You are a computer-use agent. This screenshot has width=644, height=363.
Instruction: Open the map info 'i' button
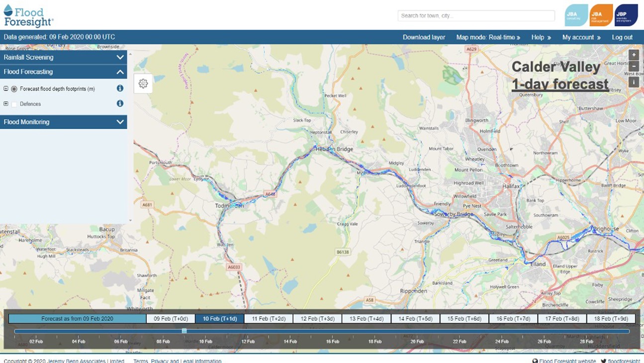(634, 82)
